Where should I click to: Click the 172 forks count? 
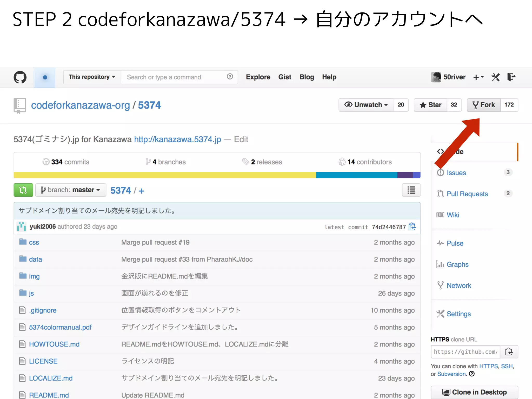(x=509, y=105)
